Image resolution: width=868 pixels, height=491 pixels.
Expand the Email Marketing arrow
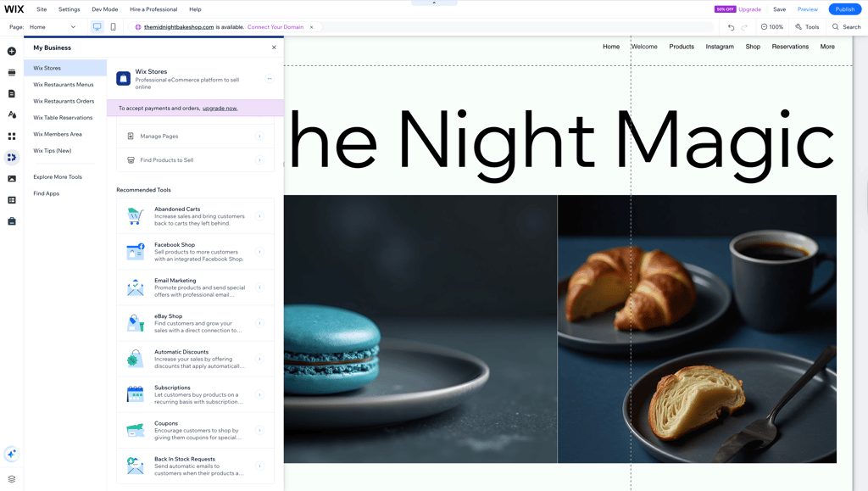pos(259,287)
